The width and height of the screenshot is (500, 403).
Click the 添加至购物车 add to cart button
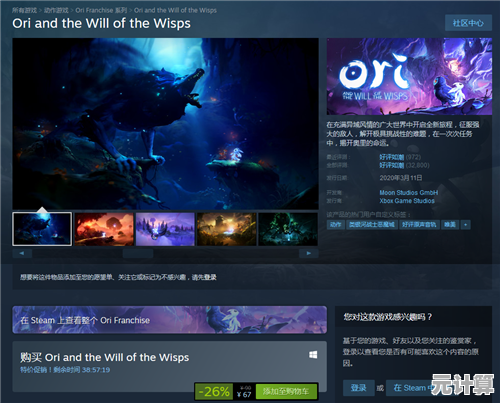[x=286, y=391]
